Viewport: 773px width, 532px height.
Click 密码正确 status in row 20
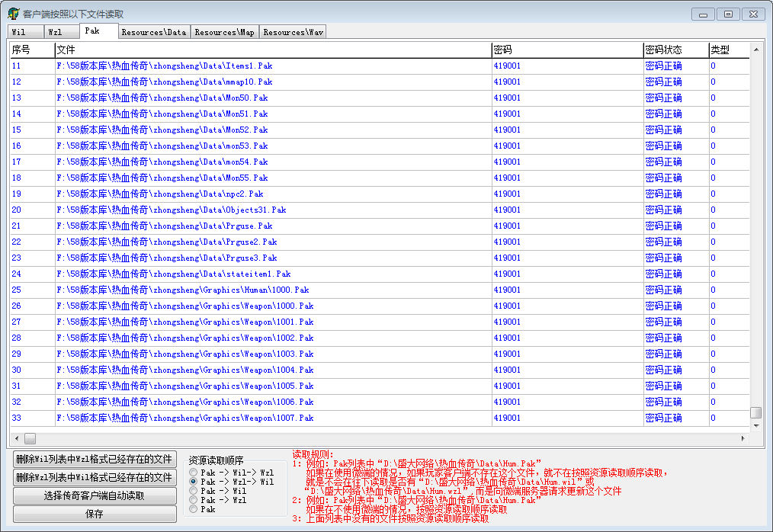(x=663, y=210)
